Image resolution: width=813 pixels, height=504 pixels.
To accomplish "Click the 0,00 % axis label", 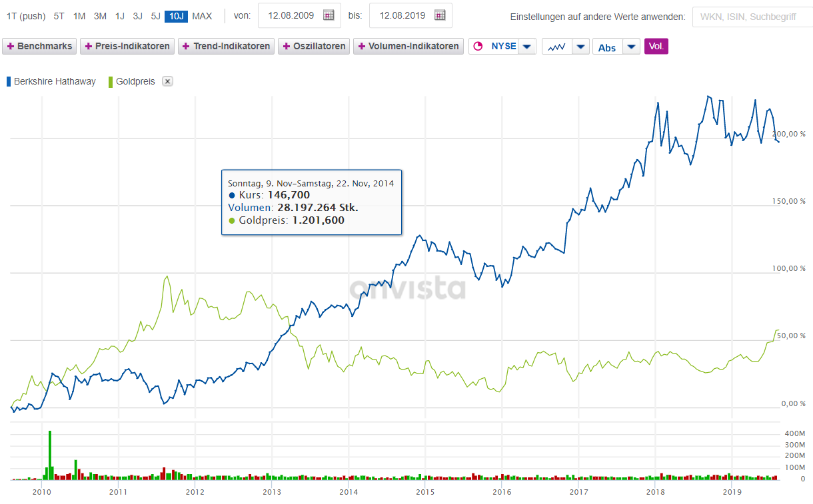I will point(792,403).
